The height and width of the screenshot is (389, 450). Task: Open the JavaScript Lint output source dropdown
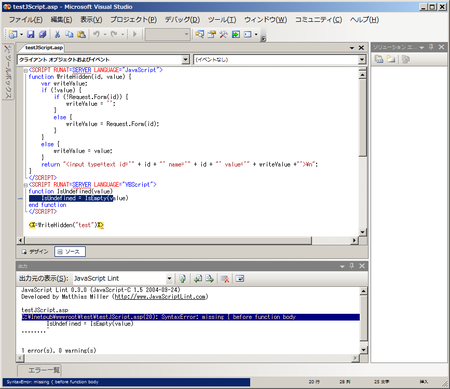pos(169,278)
